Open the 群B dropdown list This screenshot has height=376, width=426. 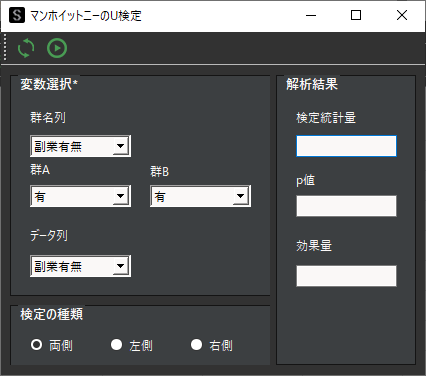(200, 196)
